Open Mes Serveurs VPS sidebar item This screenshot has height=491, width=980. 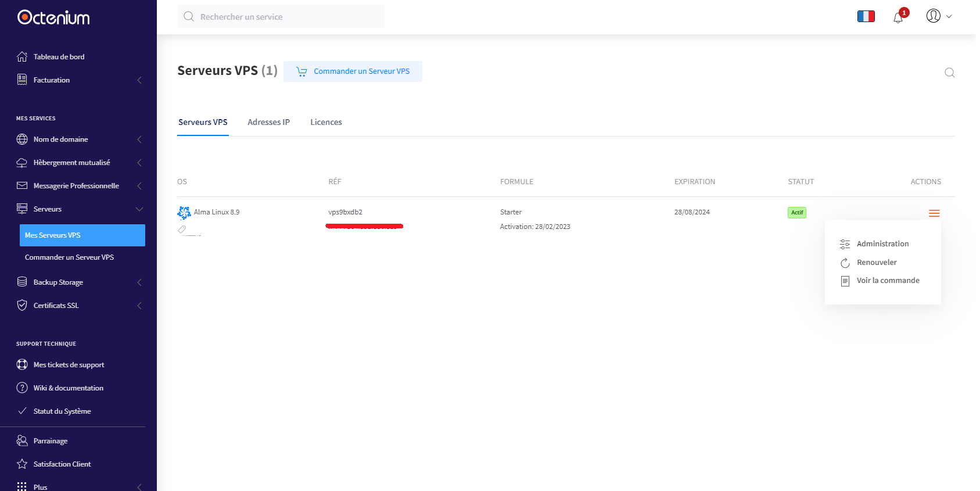[82, 235]
